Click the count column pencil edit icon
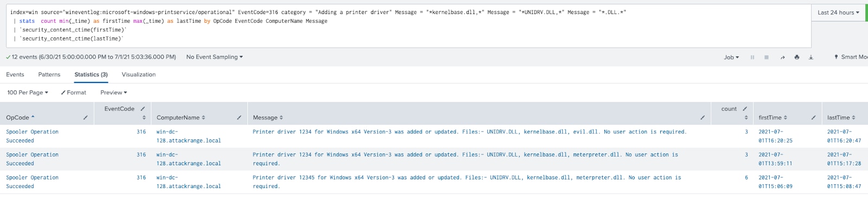This screenshot has height=200, width=868. 745,109
